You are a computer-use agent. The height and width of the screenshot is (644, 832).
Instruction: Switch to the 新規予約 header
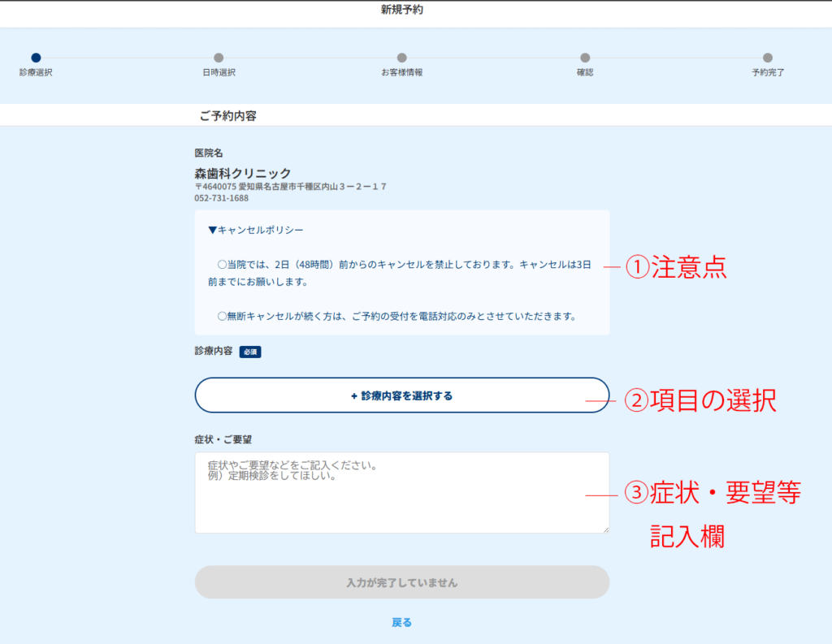[x=401, y=11]
